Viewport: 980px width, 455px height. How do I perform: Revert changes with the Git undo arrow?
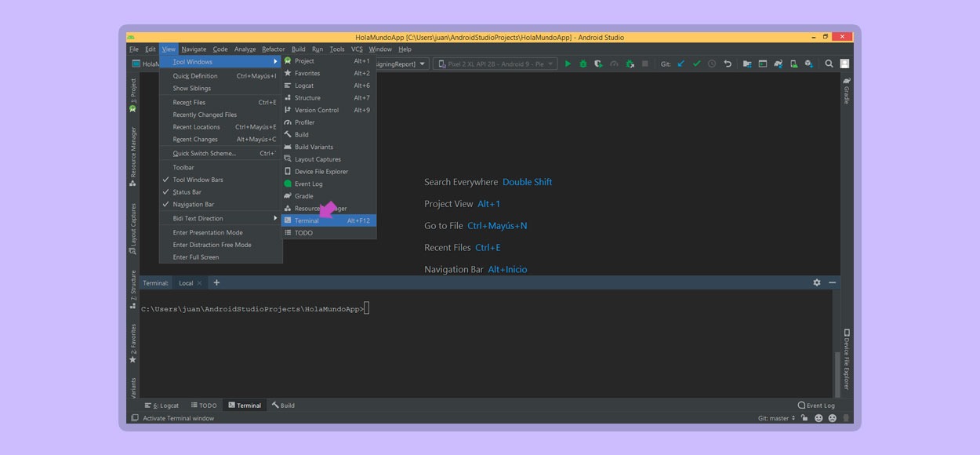[x=728, y=64]
